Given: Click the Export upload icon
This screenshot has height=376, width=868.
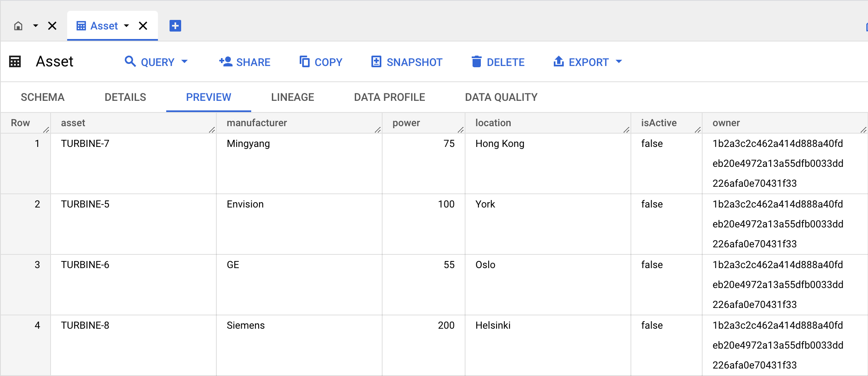Looking at the screenshot, I should pyautogui.click(x=558, y=62).
